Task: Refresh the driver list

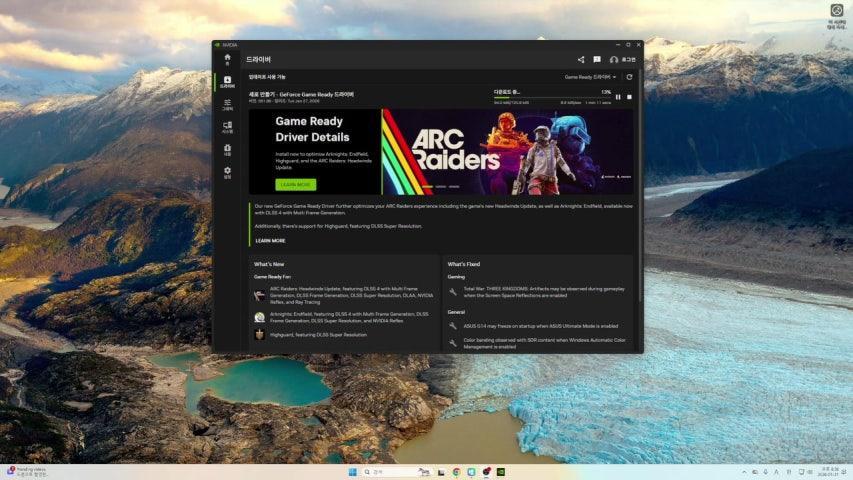Action: [x=629, y=77]
